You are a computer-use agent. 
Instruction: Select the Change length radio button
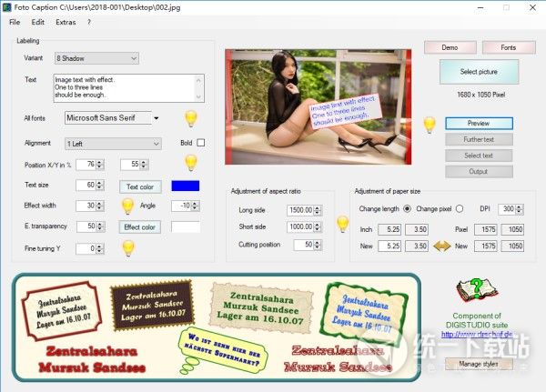coord(406,208)
